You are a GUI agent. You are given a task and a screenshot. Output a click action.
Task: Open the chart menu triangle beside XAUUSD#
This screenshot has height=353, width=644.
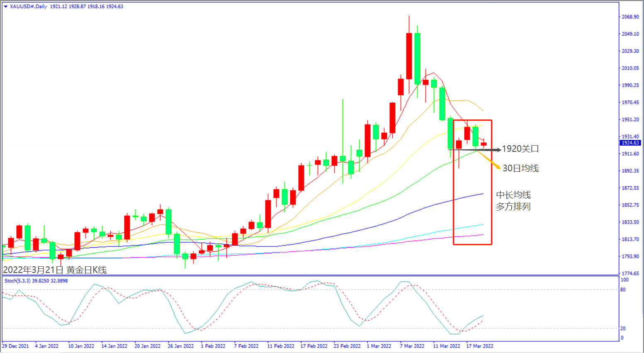pyautogui.click(x=5, y=7)
